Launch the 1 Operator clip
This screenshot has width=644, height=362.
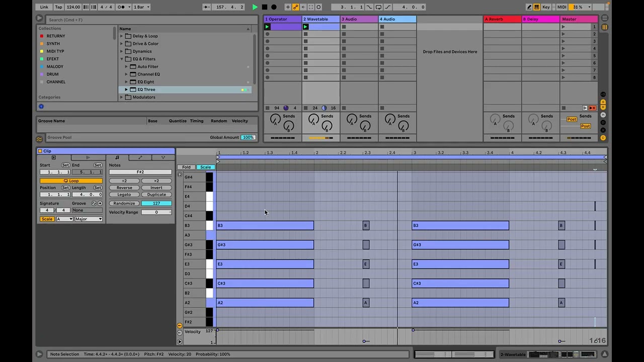click(x=267, y=27)
